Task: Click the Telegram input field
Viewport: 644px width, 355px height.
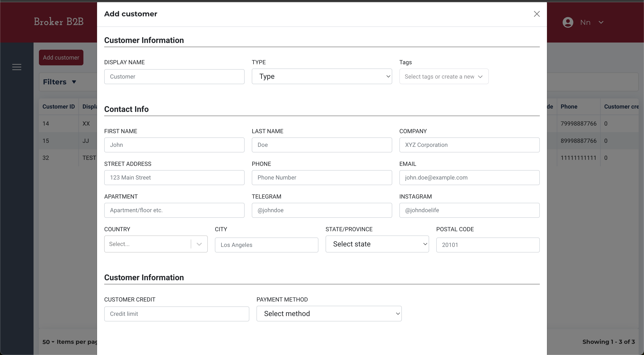Action: [322, 210]
